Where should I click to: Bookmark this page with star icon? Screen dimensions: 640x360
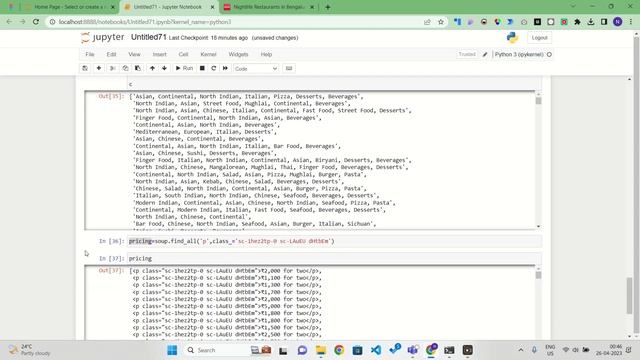(x=441, y=22)
